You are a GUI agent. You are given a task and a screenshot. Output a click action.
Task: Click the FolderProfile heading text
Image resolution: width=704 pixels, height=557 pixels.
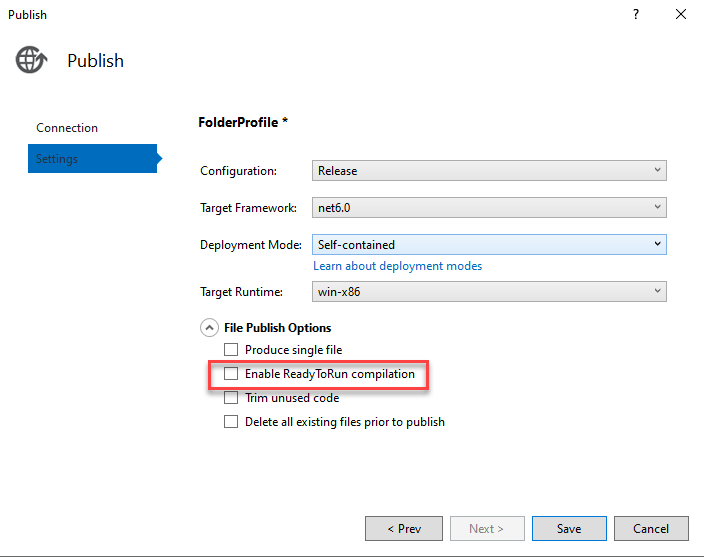tap(243, 122)
